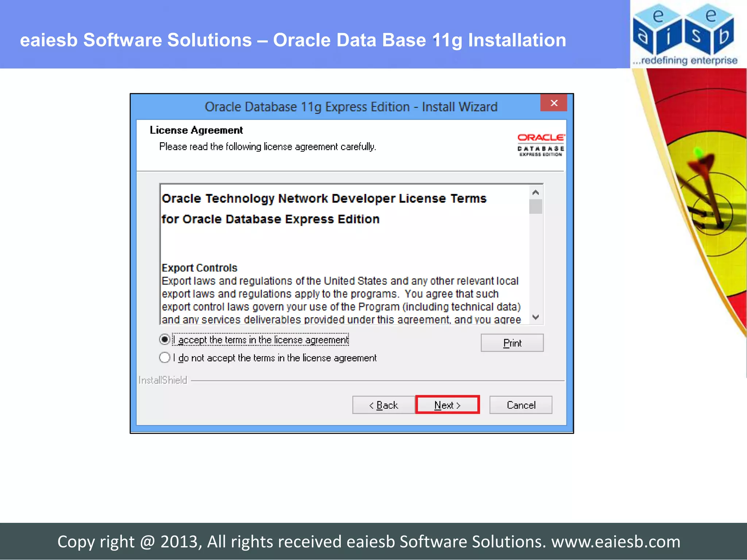This screenshot has width=747, height=560.
Task: Cancel the Oracle installation wizard
Action: tap(521, 405)
